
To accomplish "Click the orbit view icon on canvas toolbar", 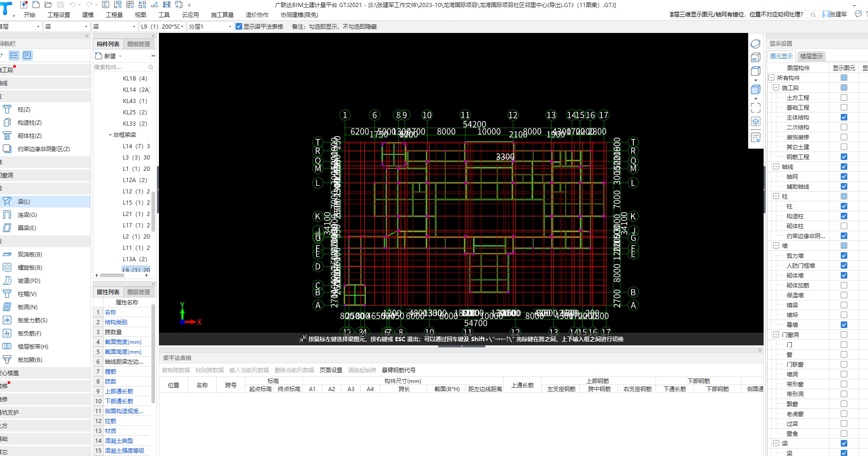I will (756, 44).
